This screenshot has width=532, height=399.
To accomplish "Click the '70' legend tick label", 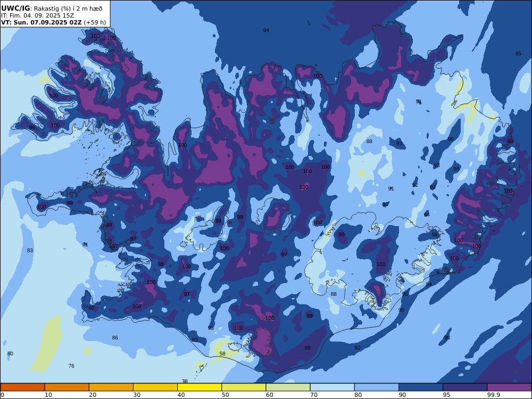I will [x=314, y=395].
